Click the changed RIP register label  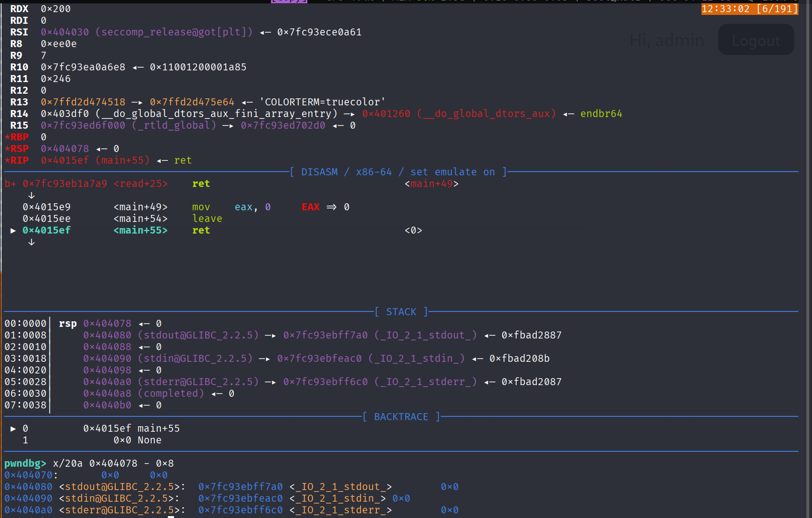point(17,160)
